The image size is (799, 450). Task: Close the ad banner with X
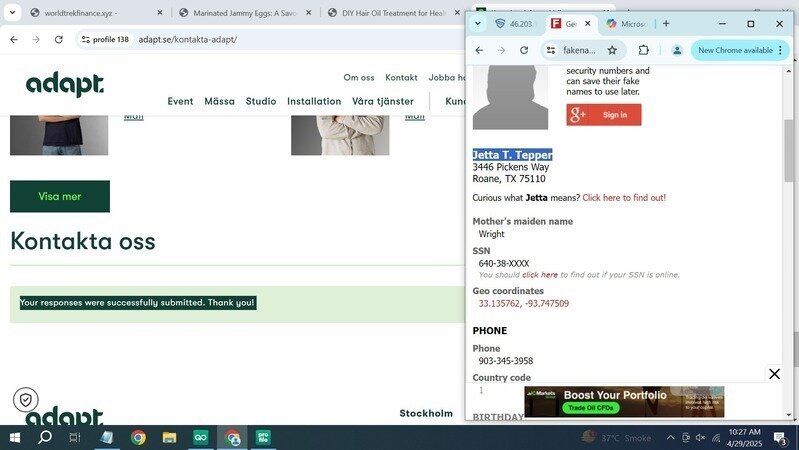774,374
